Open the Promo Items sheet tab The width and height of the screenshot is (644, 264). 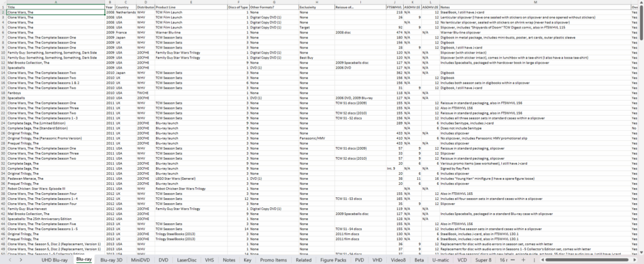coord(275,258)
